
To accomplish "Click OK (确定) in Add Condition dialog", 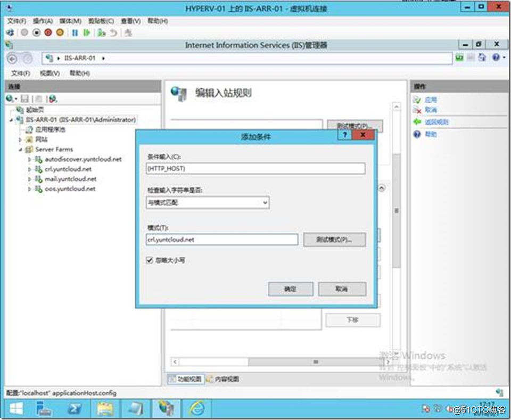I will click(291, 289).
